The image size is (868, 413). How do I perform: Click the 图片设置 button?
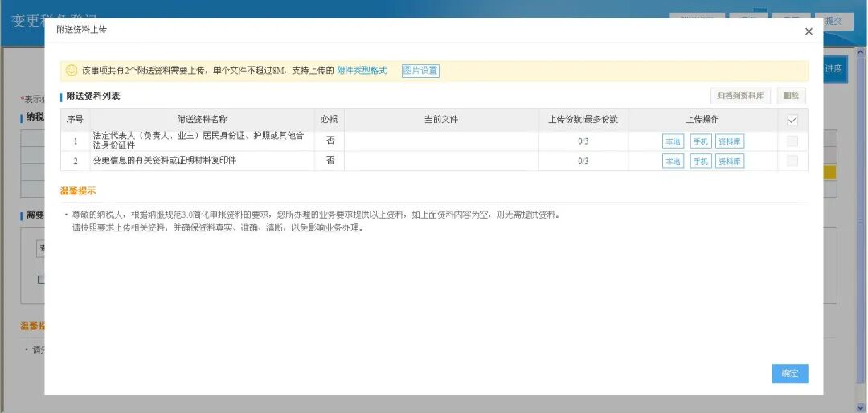420,71
